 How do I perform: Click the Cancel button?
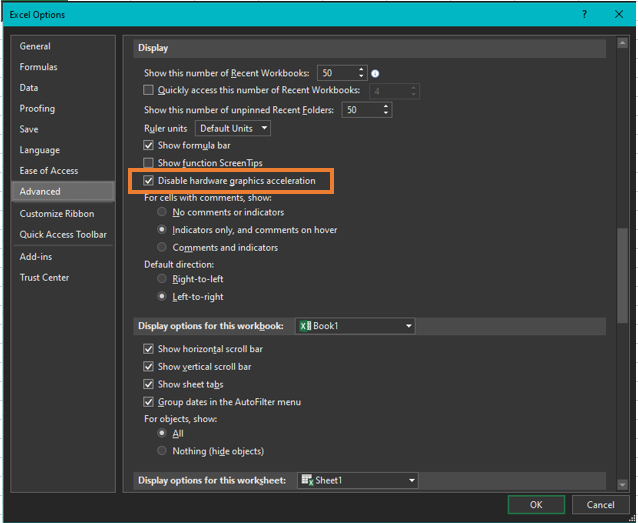point(600,505)
